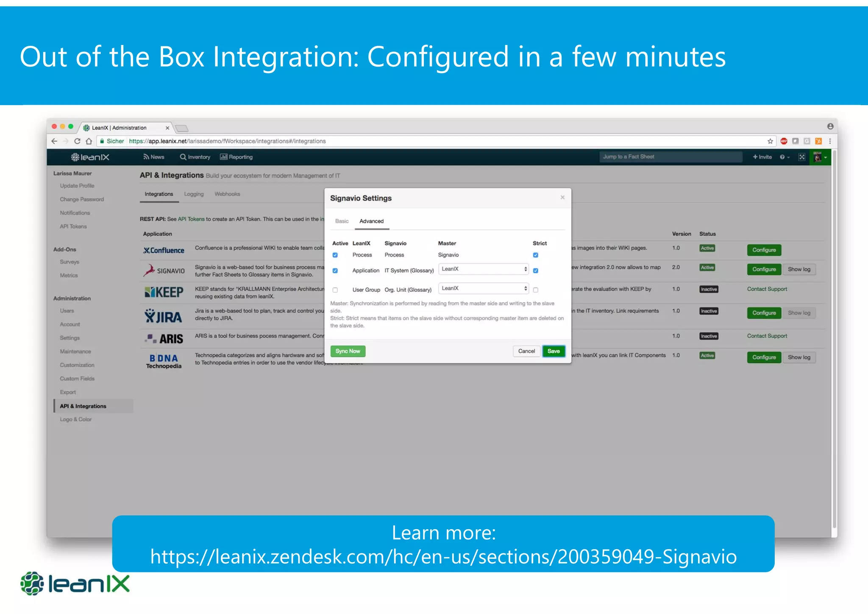Viewport: 868px width, 614px height.
Task: Click Configure for JIRA
Action: (764, 313)
